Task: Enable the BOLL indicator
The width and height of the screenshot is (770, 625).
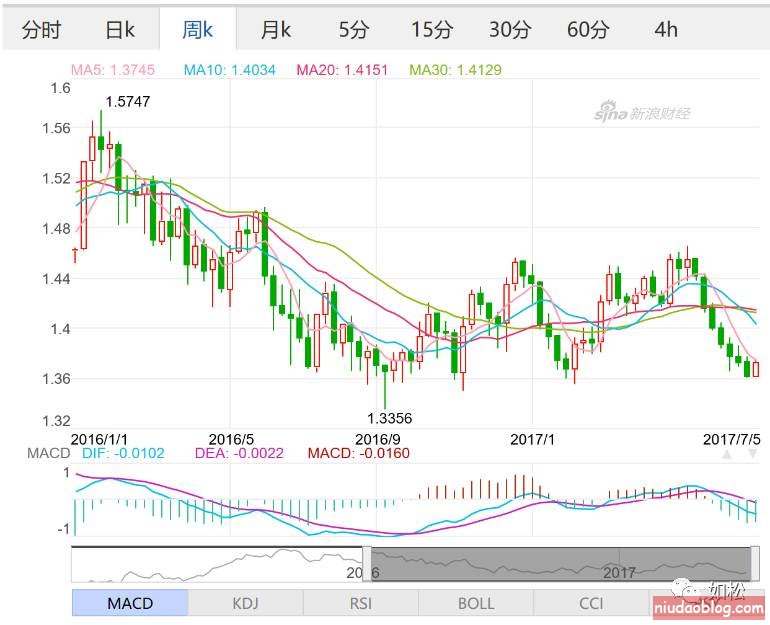Action: [x=476, y=603]
